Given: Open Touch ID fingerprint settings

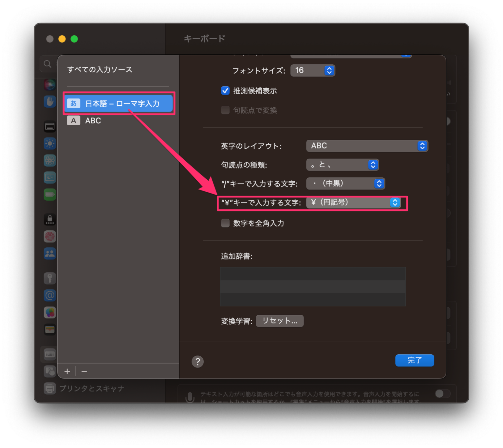Looking at the screenshot, I should coord(50,236).
